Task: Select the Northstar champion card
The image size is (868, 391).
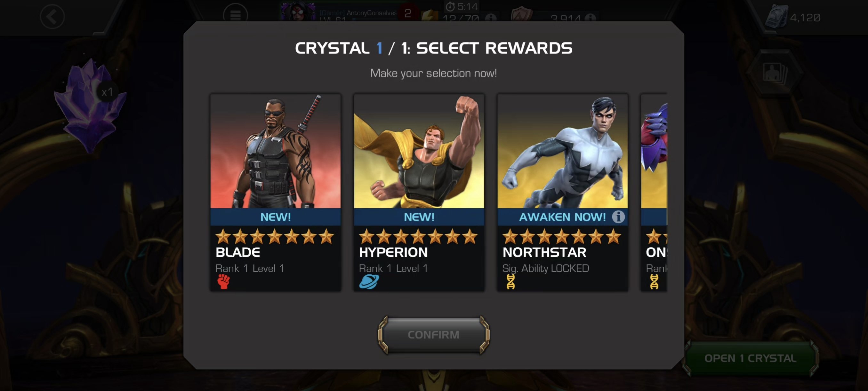Action: pos(562,192)
